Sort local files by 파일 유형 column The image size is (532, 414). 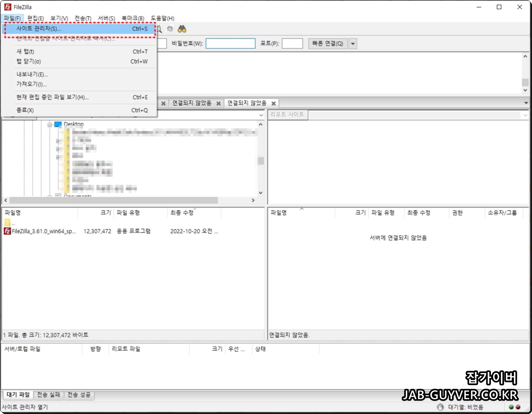(x=141, y=213)
